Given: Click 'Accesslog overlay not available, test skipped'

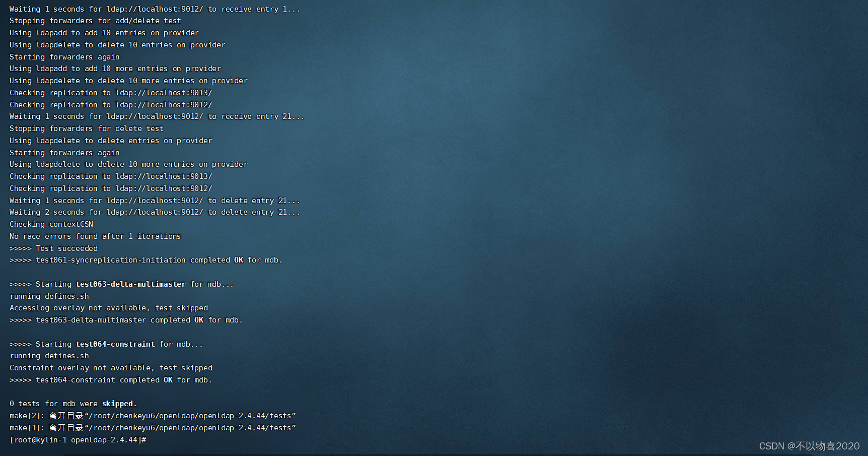Looking at the screenshot, I should 109,308.
